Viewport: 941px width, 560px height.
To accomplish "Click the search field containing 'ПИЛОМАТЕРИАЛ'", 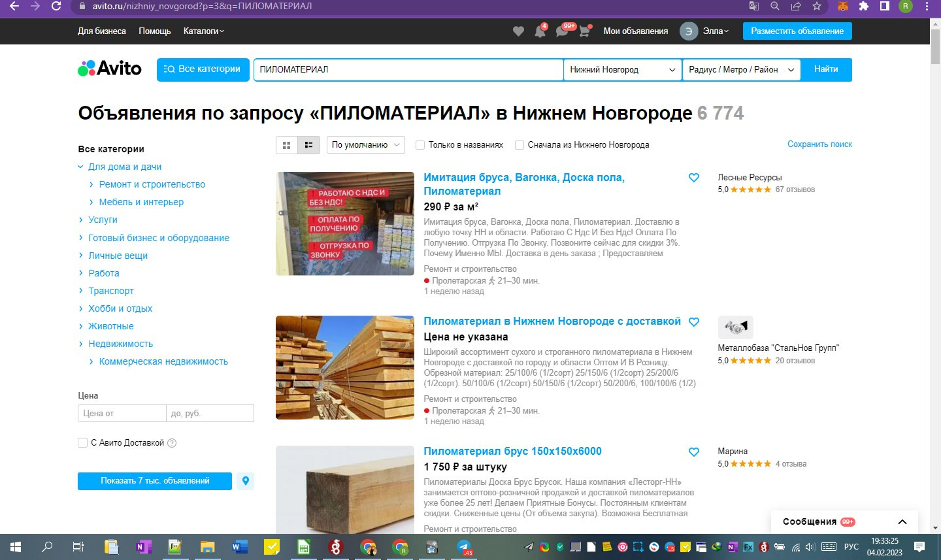I will tap(408, 69).
